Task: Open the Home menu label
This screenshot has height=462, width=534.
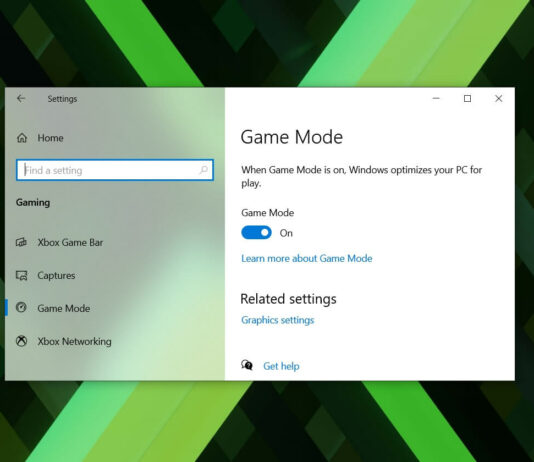Action: point(50,138)
